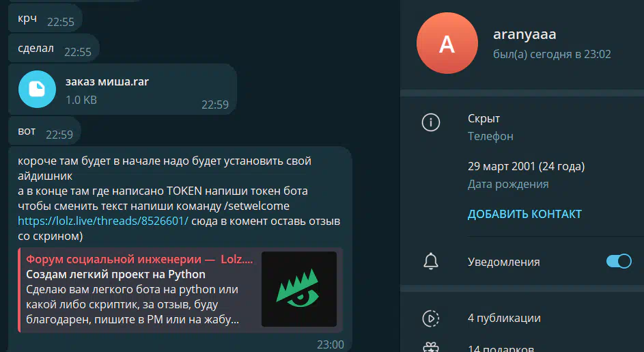
Task: Open the заказ миша.rar file icon
Action: (x=37, y=90)
